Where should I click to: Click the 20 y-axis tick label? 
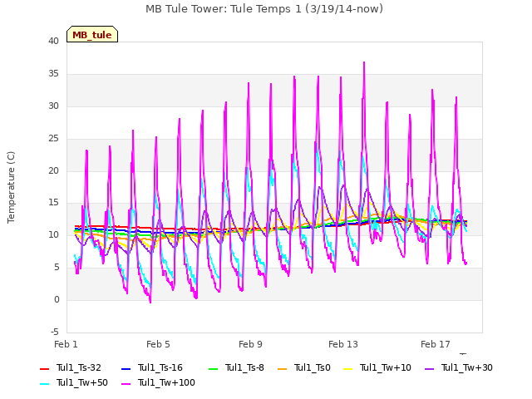(x=53, y=170)
